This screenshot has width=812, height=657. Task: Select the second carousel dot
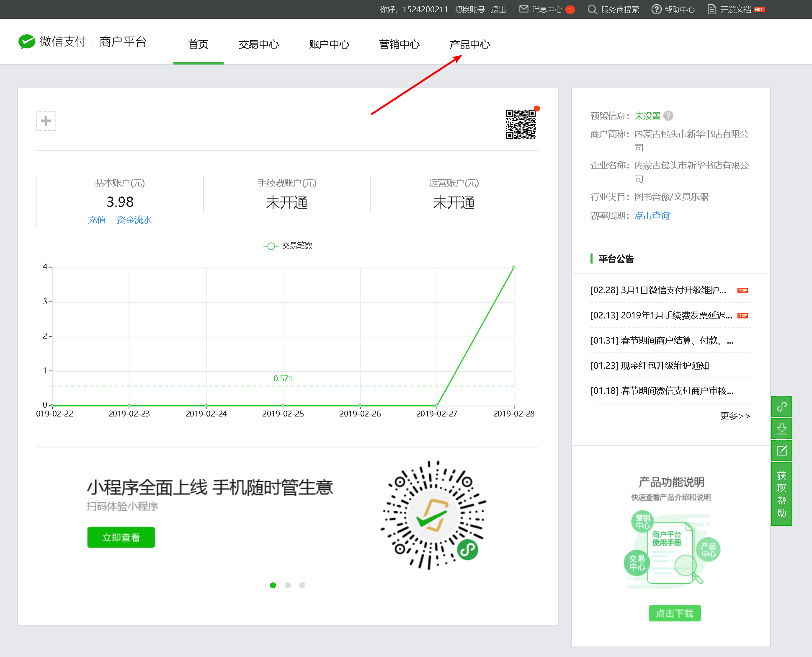point(288,585)
